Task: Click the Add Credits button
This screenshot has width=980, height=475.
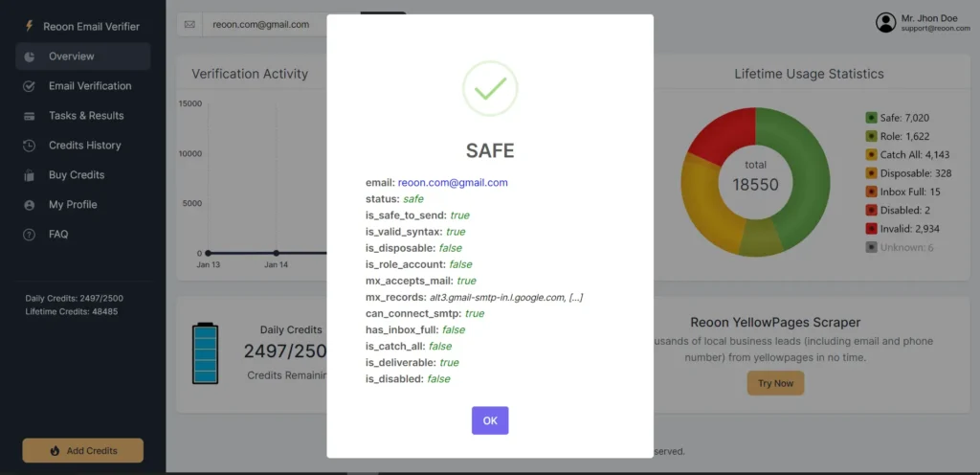Action: tap(82, 450)
